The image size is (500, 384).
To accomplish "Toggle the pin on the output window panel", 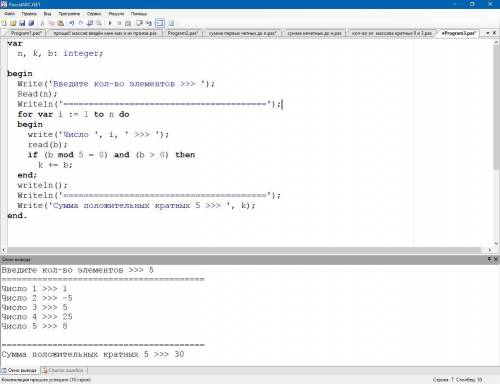I will point(489,259).
